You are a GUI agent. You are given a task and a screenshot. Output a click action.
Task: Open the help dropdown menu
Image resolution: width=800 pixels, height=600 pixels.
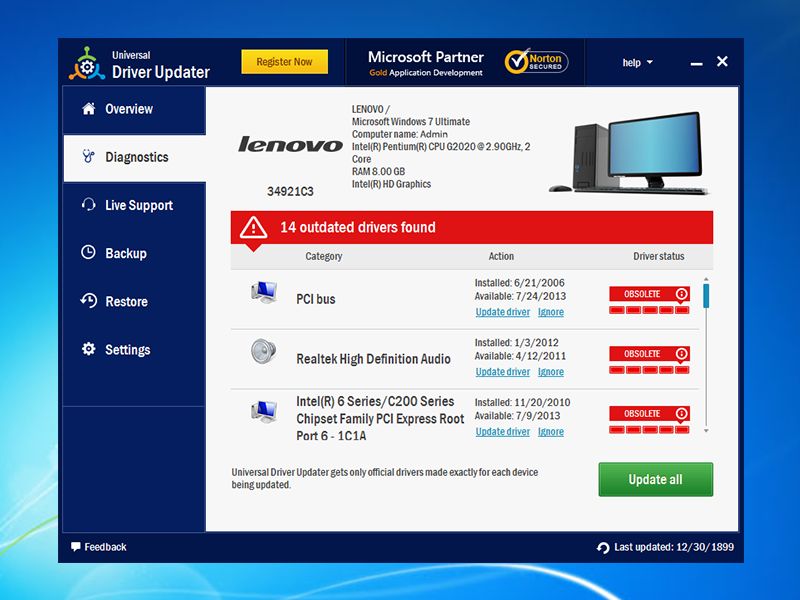(x=637, y=63)
